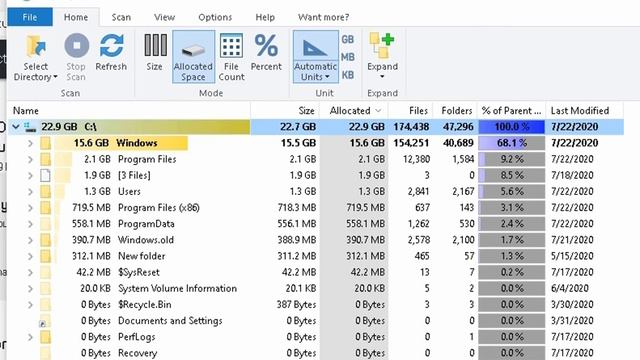Open Automatic Units dropdown arrow
The height and width of the screenshot is (360, 640).
click(x=327, y=77)
